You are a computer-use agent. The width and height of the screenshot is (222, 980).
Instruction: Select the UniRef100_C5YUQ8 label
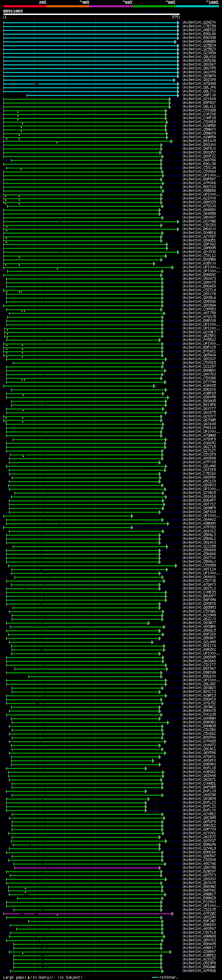(x=199, y=110)
